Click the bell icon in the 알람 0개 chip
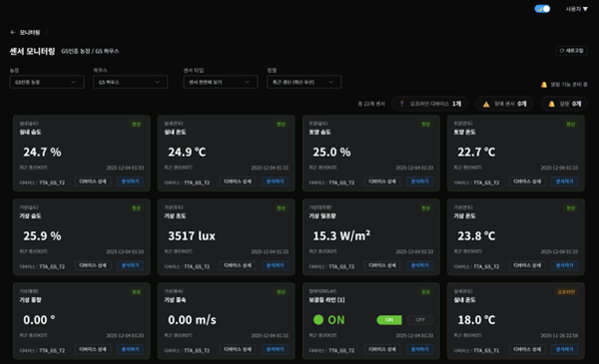Screen dimensions: 599x364 tap(552, 104)
